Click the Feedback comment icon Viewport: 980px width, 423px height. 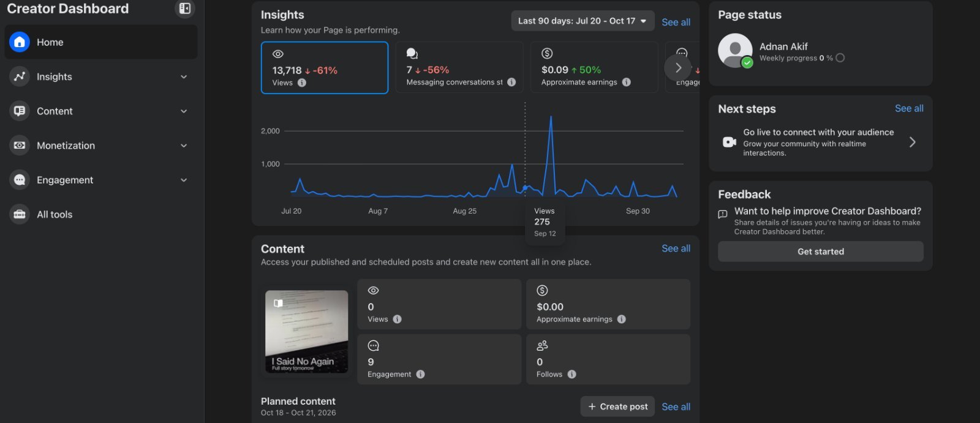click(723, 214)
